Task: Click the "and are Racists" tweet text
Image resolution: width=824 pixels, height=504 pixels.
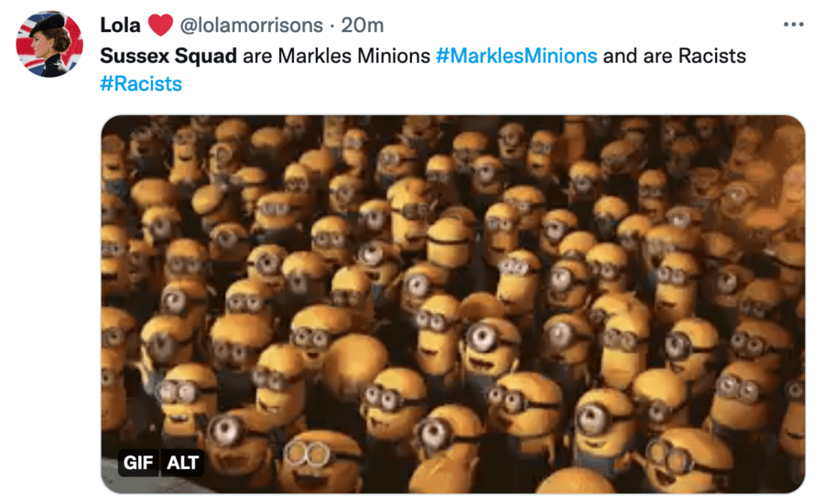Action: tap(674, 56)
